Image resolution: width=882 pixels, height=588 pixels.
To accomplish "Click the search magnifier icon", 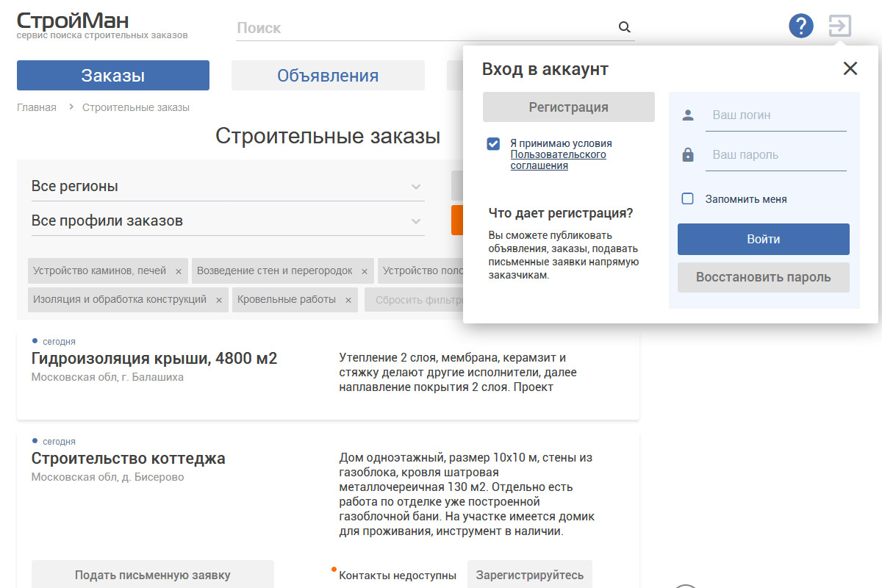I will coord(624,27).
